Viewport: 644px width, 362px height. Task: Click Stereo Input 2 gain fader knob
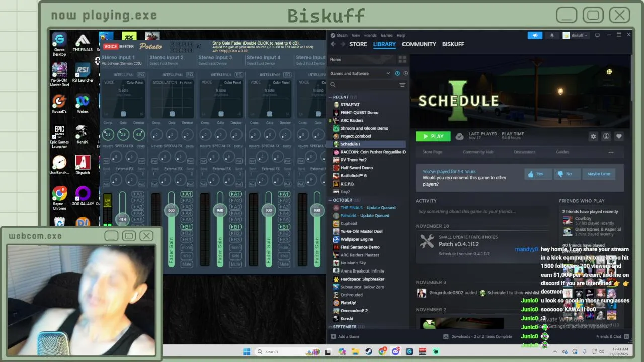pyautogui.click(x=171, y=210)
